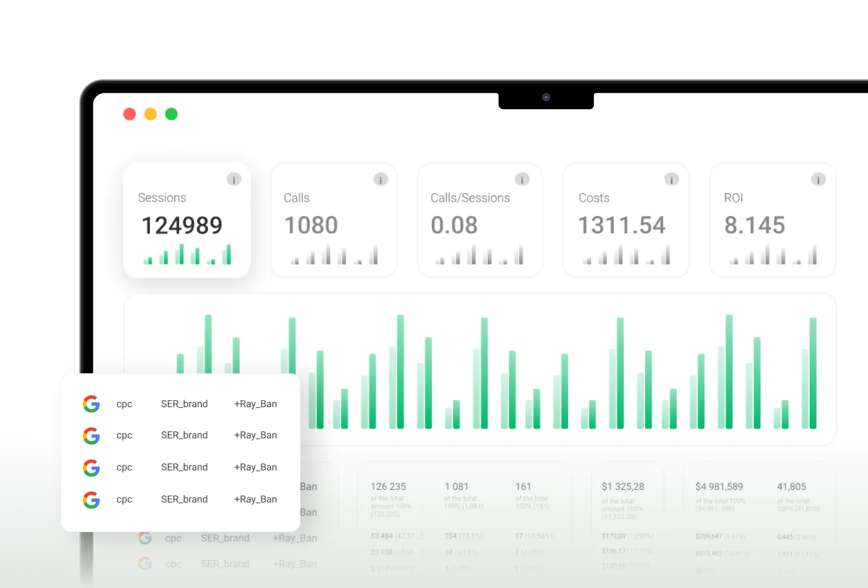Click the faded Google icon in the bottom table row
868x588 pixels.
click(145, 563)
